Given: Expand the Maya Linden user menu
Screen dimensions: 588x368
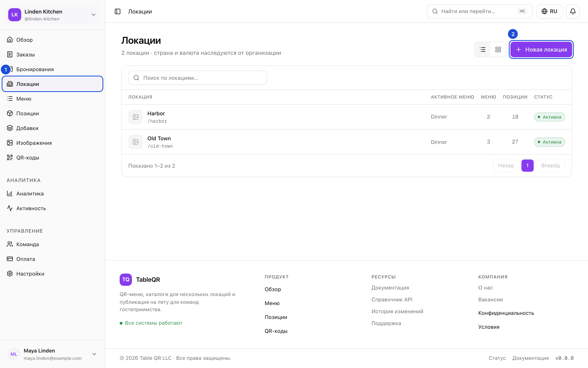Looking at the screenshot, I should (52, 354).
